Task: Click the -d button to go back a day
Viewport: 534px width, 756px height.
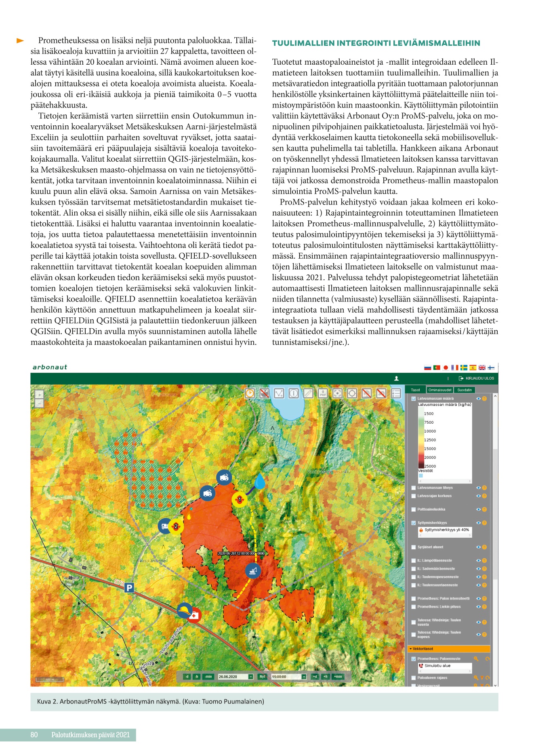Action: click(x=187, y=677)
